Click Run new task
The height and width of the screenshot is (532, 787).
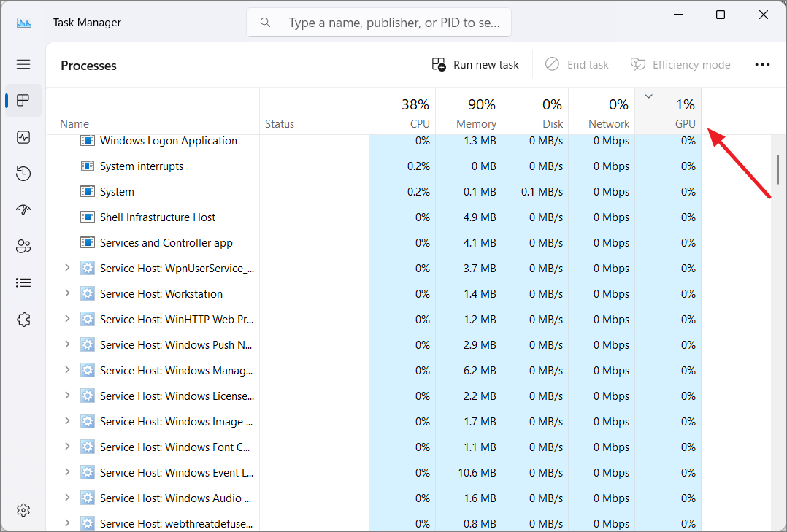(475, 64)
